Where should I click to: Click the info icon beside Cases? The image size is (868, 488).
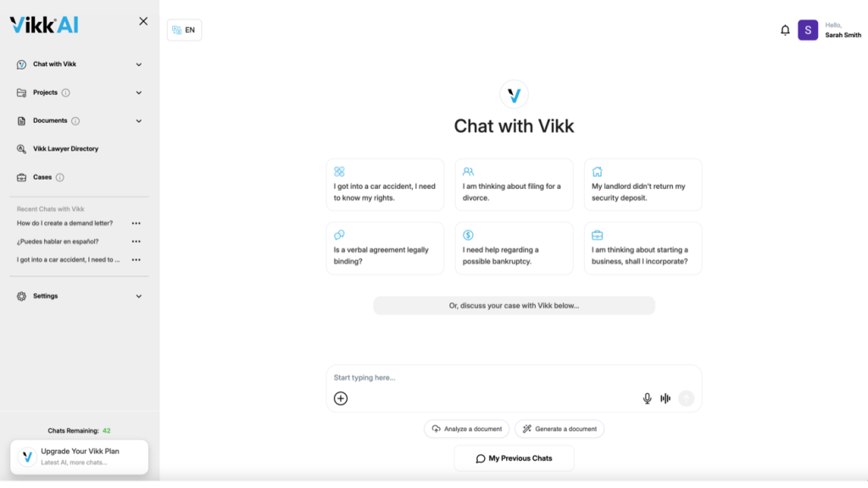[x=60, y=178]
